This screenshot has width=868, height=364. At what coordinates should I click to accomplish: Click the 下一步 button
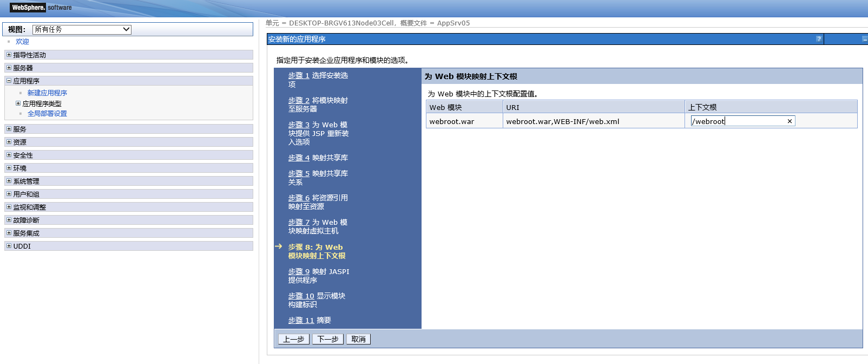pos(328,339)
